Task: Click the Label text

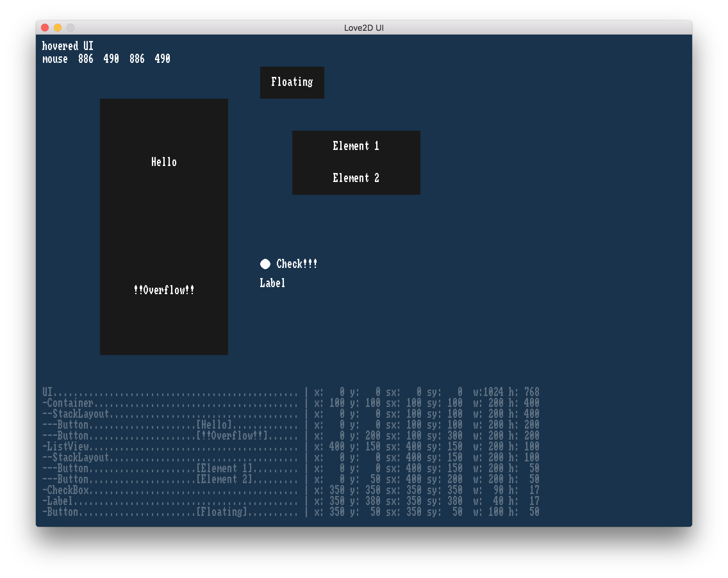Action: pyautogui.click(x=272, y=283)
